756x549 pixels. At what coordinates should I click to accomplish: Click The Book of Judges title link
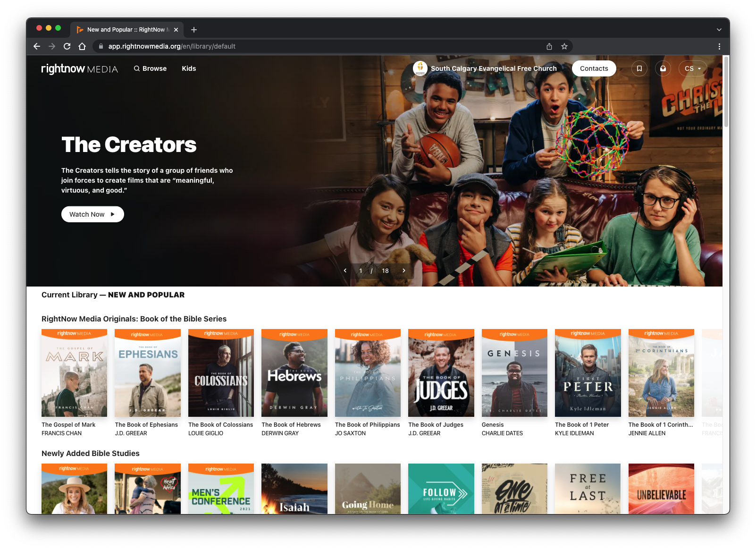(436, 425)
